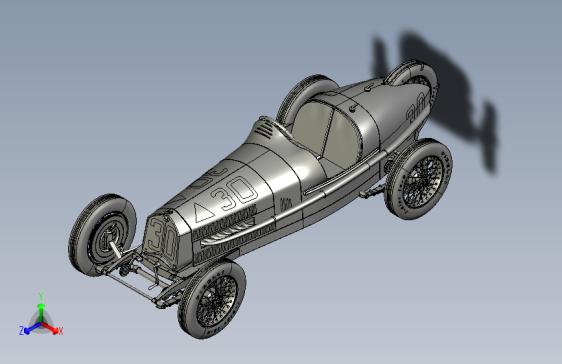Screen dimensions: 562x364
Task: Select the triangle emblem on the hood
Action: [x=203, y=212]
